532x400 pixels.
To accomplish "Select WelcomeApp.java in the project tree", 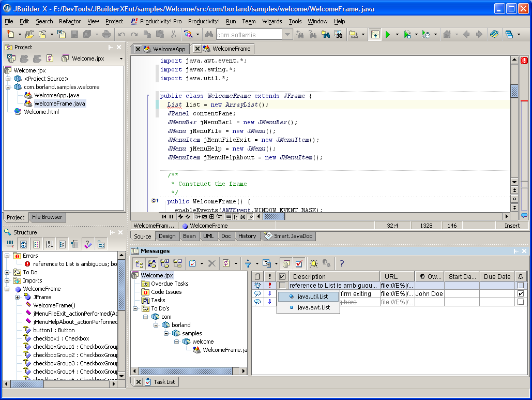I will point(57,95).
